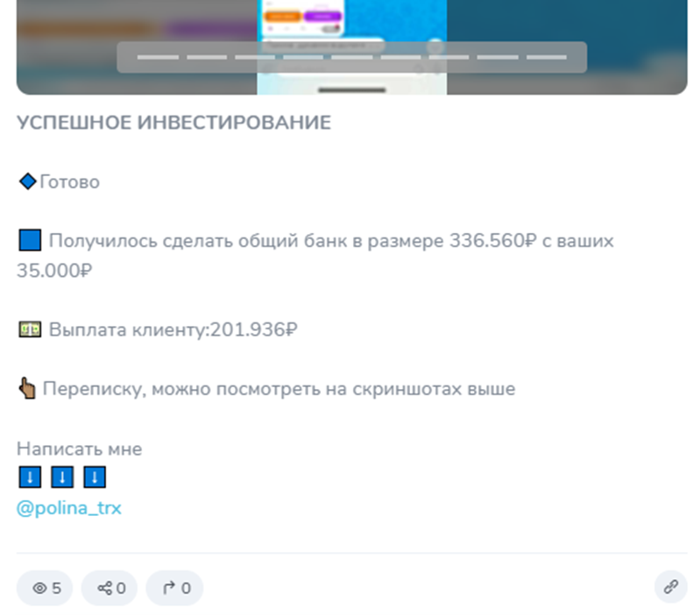
Task: Click the 'Написать мне' text
Action: 79,449
